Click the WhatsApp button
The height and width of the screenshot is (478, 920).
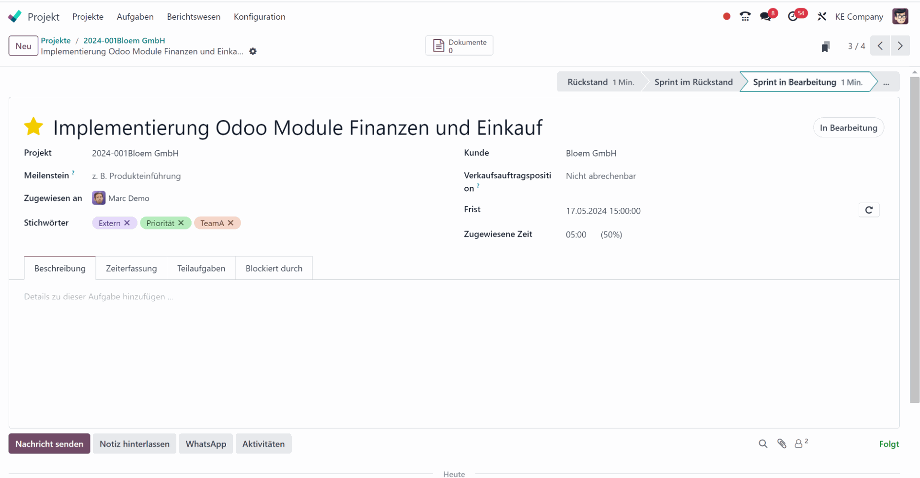(x=206, y=444)
